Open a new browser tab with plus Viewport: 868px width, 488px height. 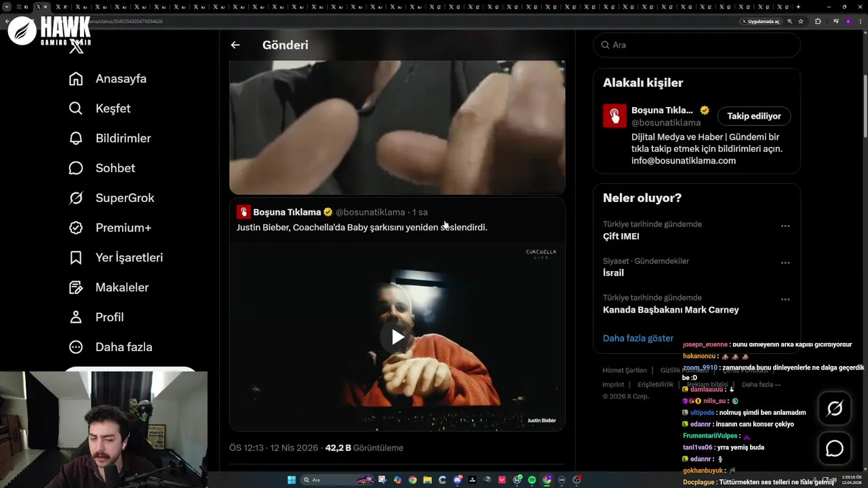pyautogui.click(x=798, y=7)
